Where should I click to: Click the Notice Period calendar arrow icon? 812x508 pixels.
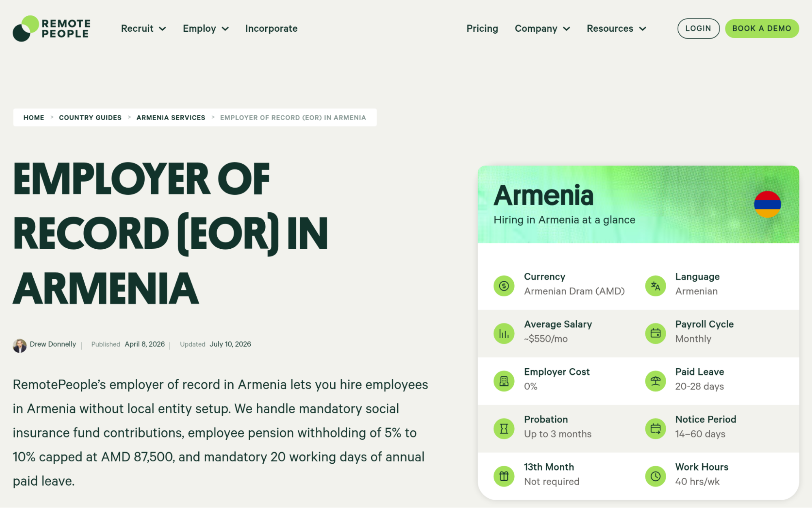click(x=655, y=429)
